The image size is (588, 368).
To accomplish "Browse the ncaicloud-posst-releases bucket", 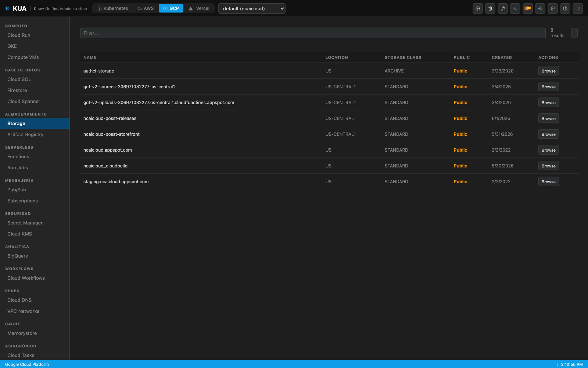I will point(548,118).
